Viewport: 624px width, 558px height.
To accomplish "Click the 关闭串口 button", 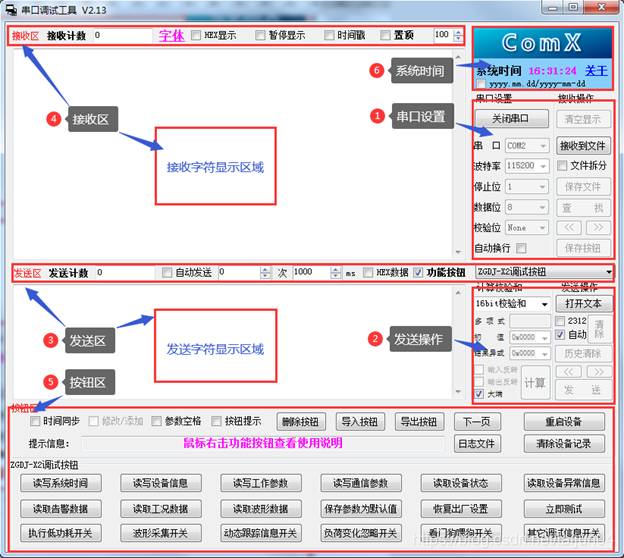I will click(511, 119).
